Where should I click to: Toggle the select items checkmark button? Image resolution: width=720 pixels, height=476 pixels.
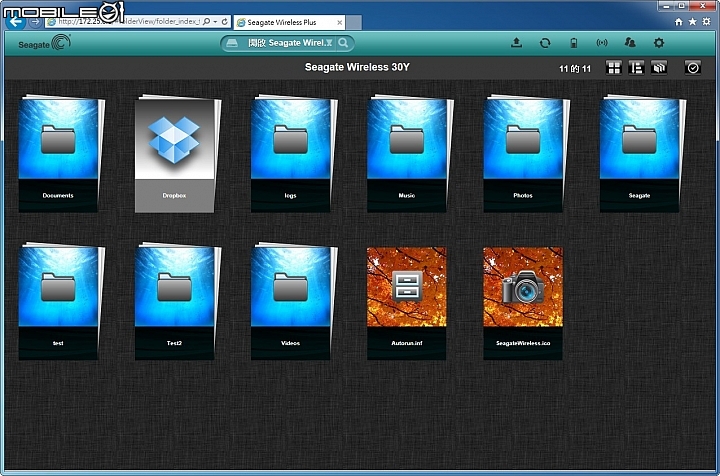692,68
